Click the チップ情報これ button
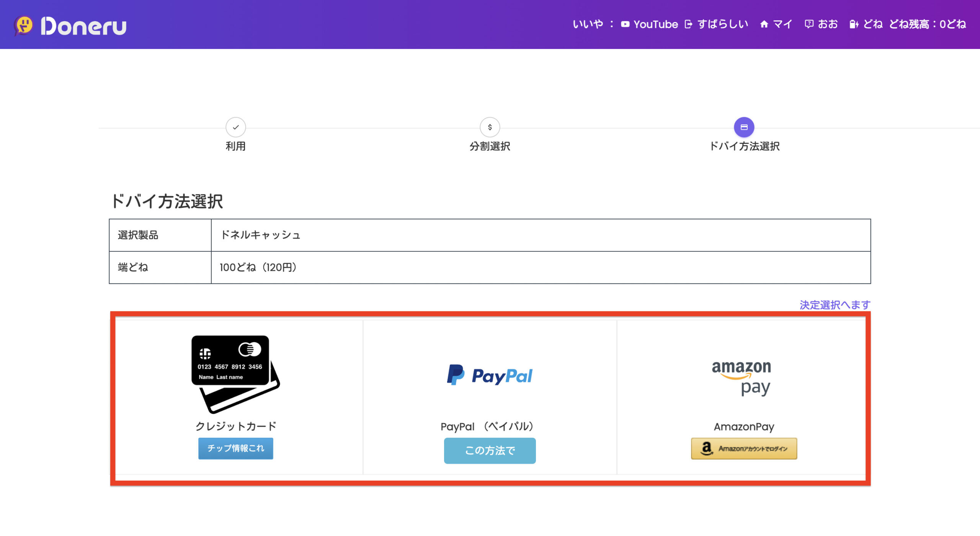 [x=236, y=448]
